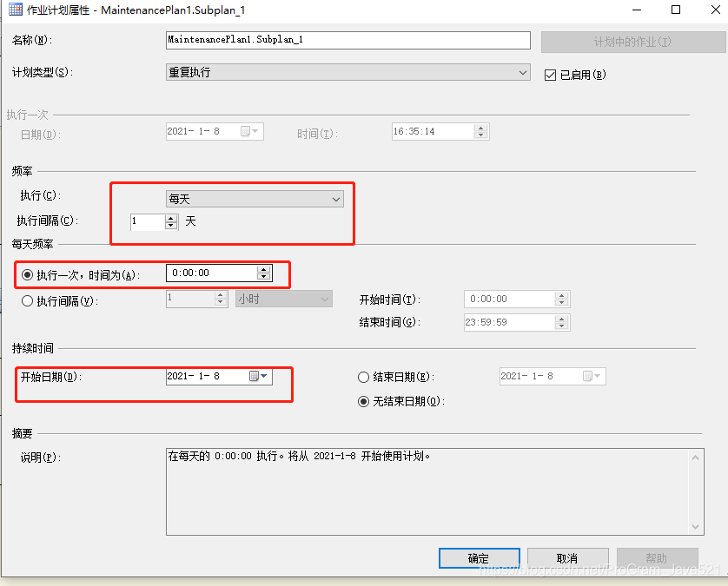728x586 pixels.
Task: Open the 计划类型 重复执行 dropdown
Action: (x=347, y=72)
